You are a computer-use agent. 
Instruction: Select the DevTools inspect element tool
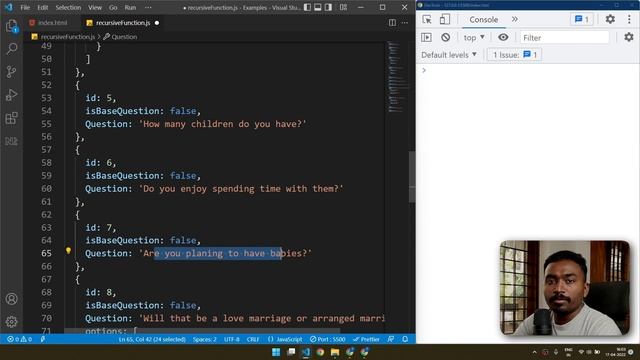tap(427, 19)
